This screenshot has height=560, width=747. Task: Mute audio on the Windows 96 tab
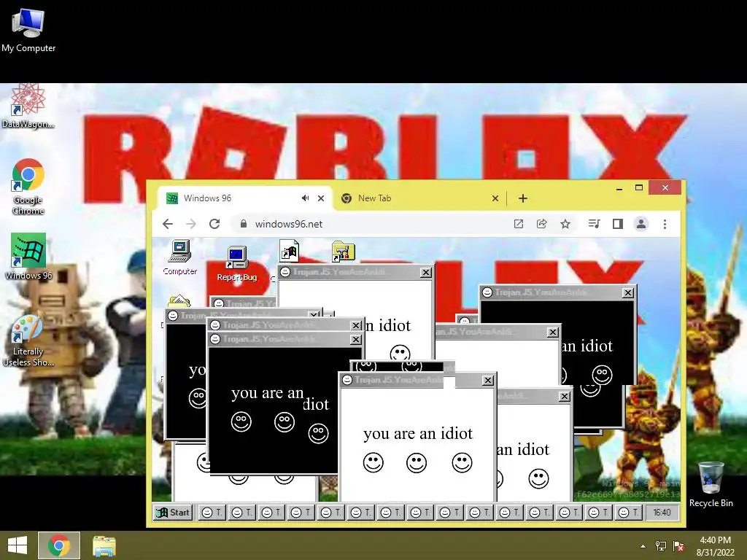click(306, 198)
